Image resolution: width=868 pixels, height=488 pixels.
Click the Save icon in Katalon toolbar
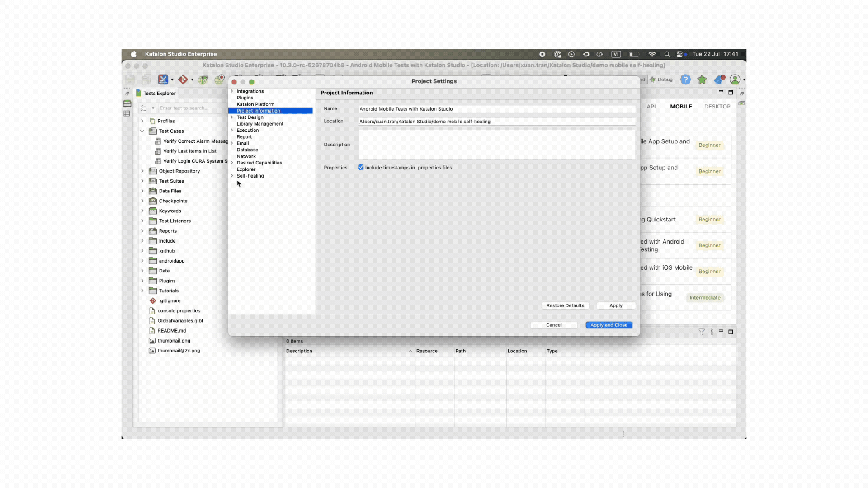click(x=130, y=80)
